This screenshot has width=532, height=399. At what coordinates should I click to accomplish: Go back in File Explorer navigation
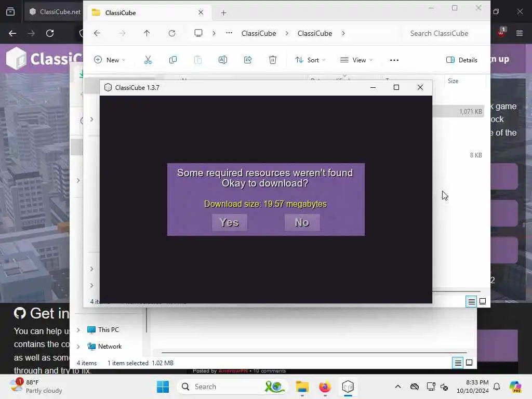97,33
